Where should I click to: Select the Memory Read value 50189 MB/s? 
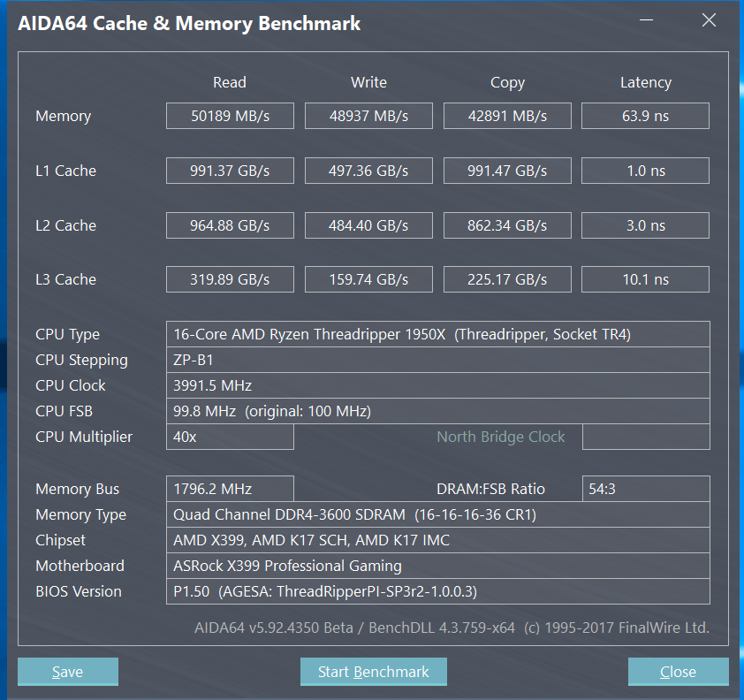point(230,116)
